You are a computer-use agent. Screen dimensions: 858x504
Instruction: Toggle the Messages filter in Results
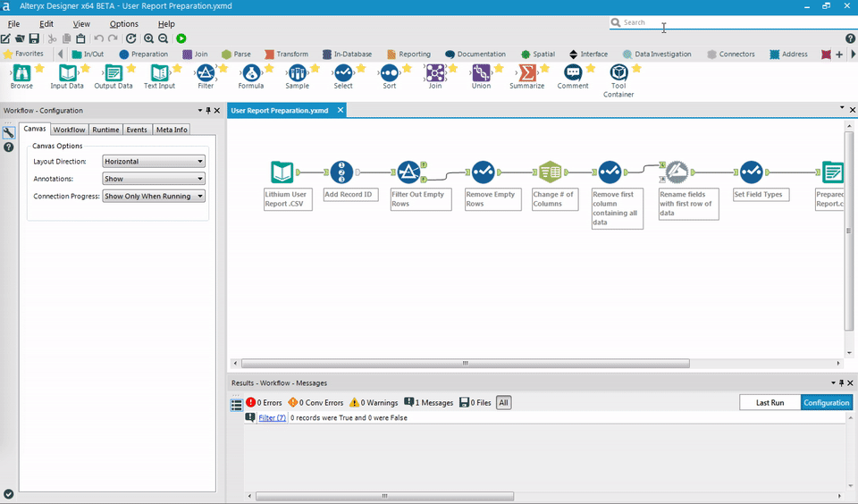428,403
